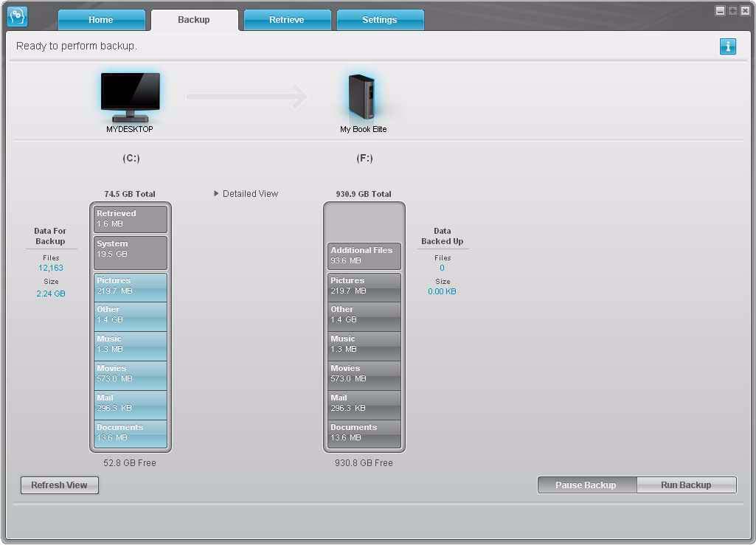Select Additional Files block on F: drive
Viewport: 756px width, 545px height.
coord(364,256)
